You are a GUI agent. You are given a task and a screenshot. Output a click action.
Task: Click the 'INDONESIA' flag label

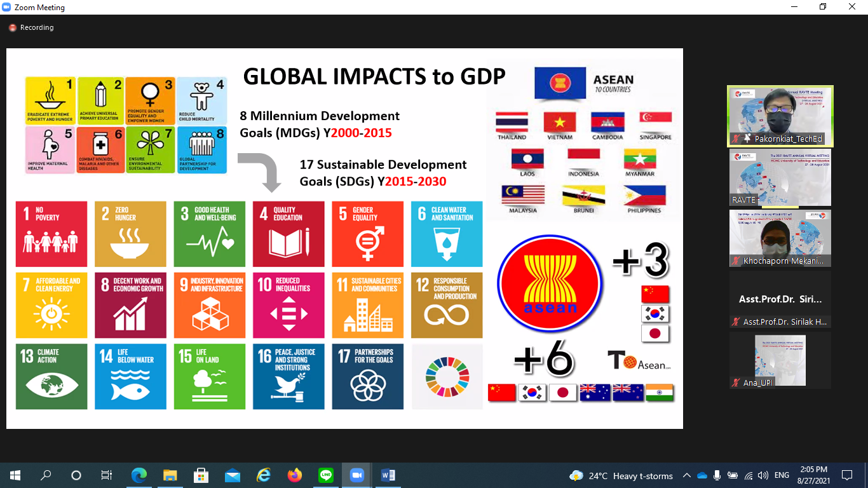(583, 173)
